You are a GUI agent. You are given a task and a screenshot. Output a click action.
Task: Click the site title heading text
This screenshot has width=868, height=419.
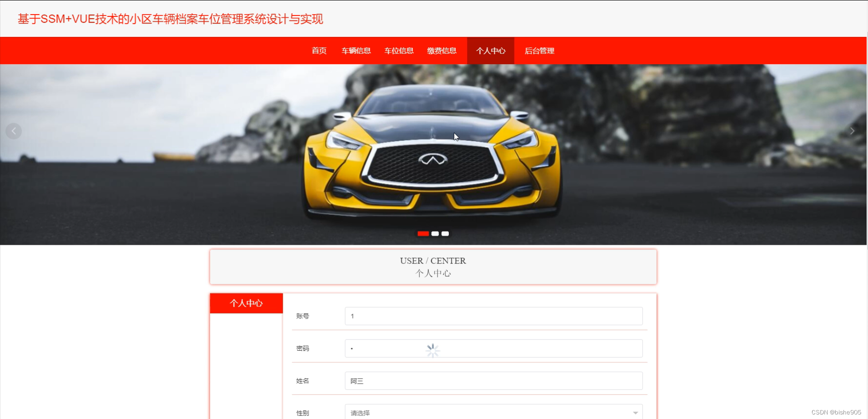click(x=171, y=19)
